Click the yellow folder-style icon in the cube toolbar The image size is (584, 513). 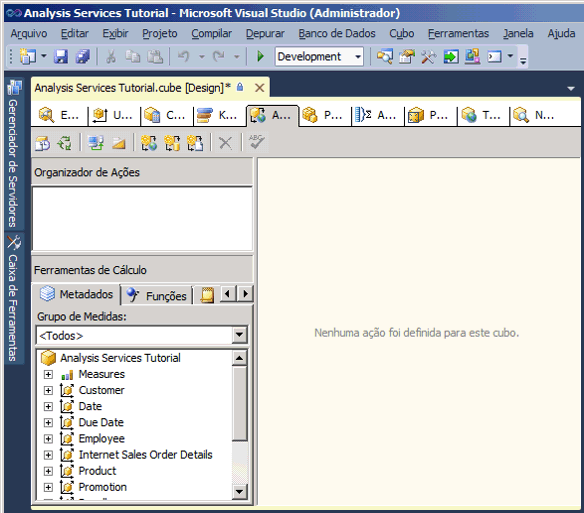(x=118, y=143)
